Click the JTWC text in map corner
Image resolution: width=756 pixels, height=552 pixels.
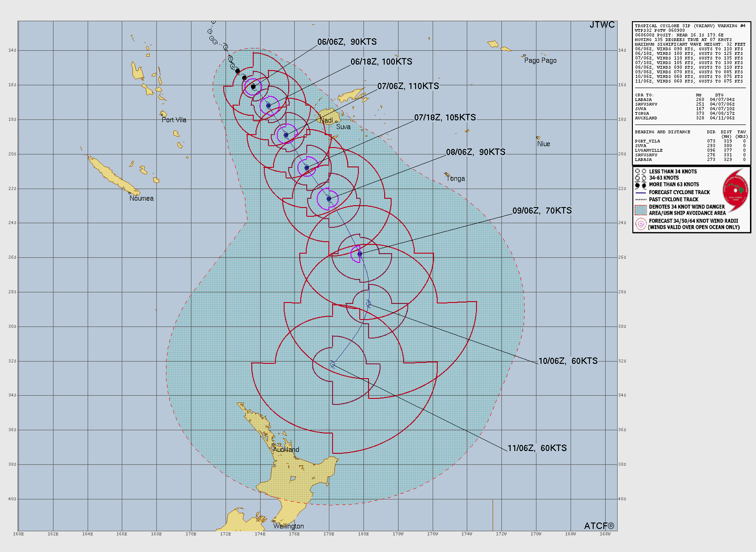(602, 25)
